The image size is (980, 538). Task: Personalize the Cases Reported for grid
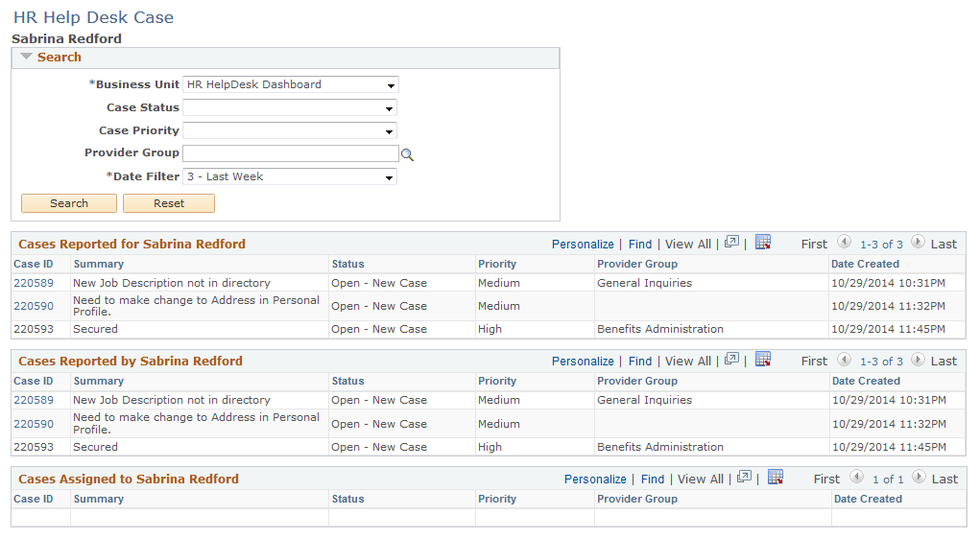[x=583, y=244]
